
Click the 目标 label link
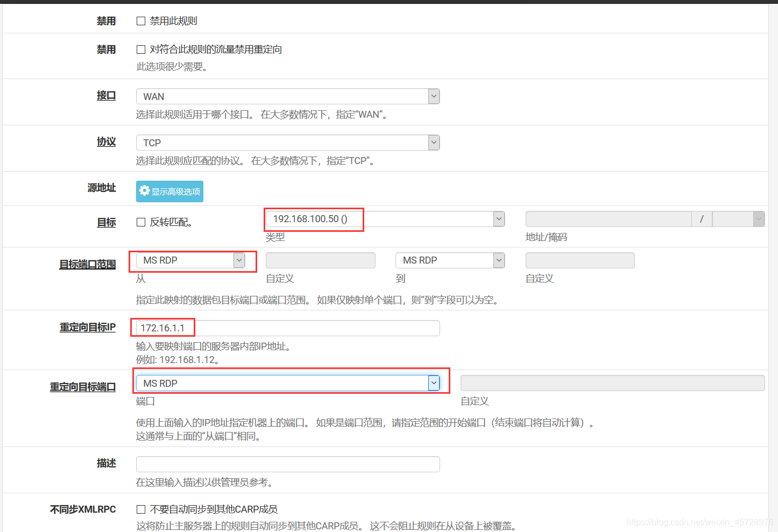106,223
